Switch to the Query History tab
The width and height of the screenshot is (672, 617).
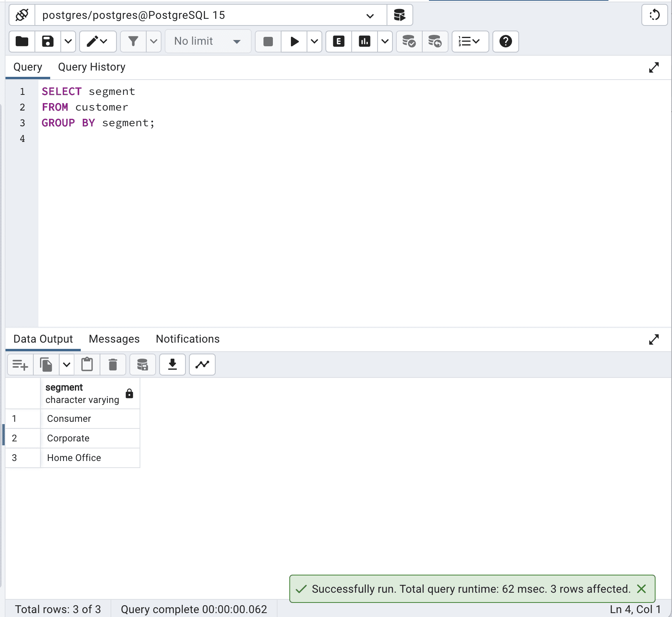[x=92, y=67]
